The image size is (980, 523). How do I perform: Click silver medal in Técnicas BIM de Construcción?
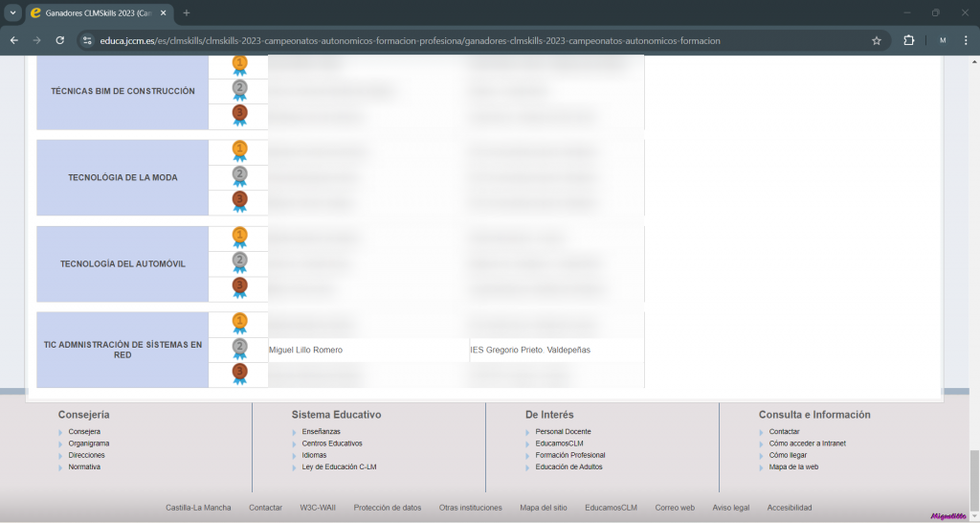pyautogui.click(x=239, y=91)
